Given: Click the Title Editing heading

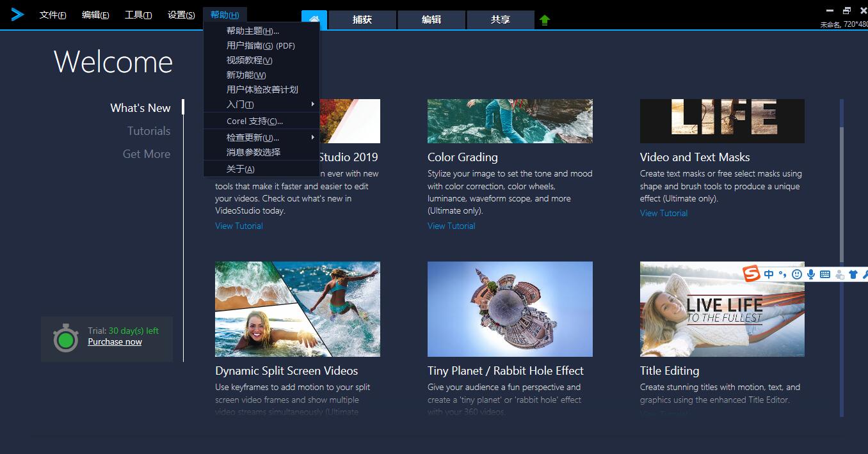Looking at the screenshot, I should click(x=670, y=370).
